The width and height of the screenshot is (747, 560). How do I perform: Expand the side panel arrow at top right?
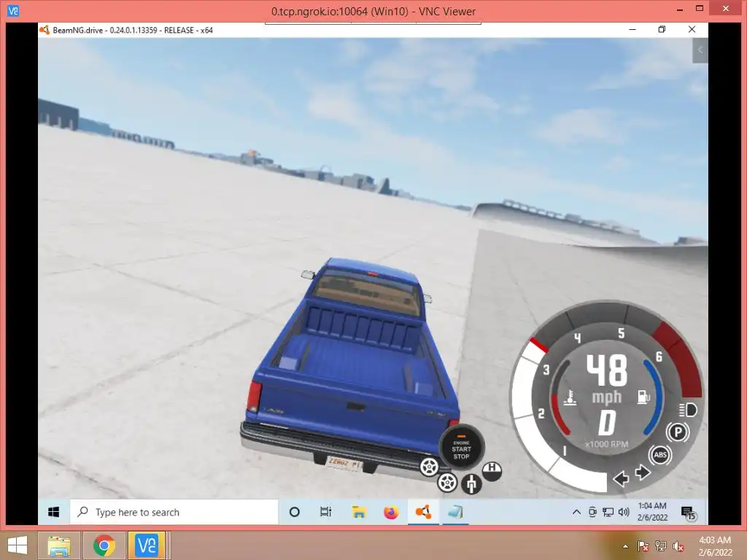pos(700,50)
